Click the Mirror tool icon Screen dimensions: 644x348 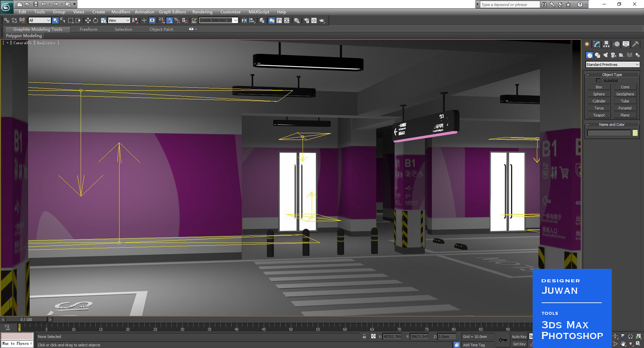(244, 20)
